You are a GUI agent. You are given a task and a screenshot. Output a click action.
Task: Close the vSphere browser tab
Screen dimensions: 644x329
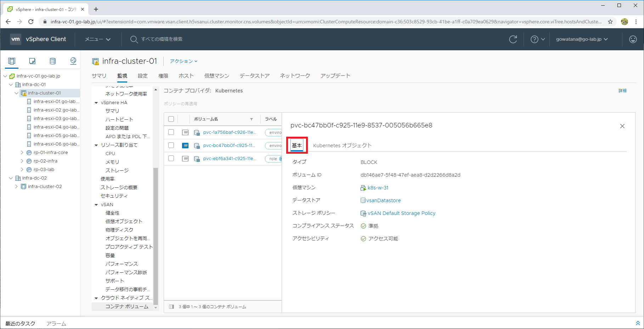pyautogui.click(x=83, y=9)
